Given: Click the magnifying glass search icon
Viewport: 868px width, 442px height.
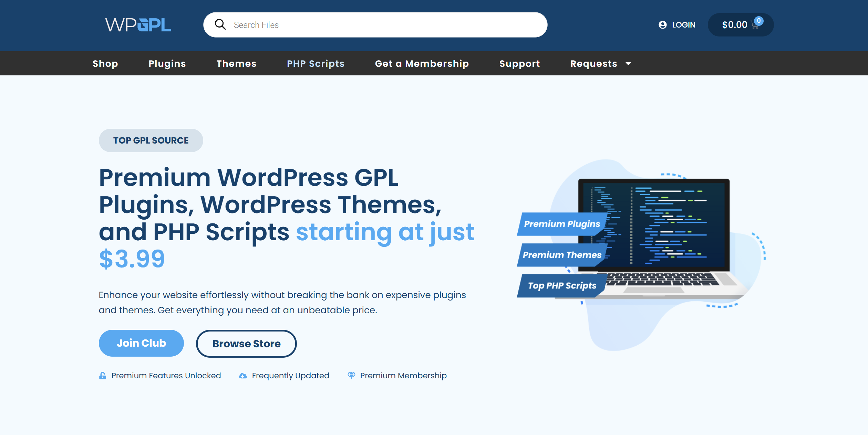Looking at the screenshot, I should pos(220,24).
